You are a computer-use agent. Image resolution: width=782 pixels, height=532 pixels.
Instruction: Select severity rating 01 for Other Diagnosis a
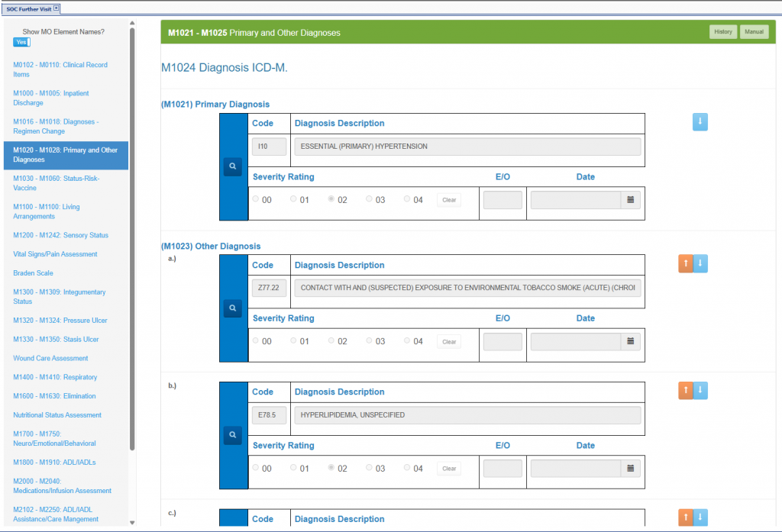(294, 341)
